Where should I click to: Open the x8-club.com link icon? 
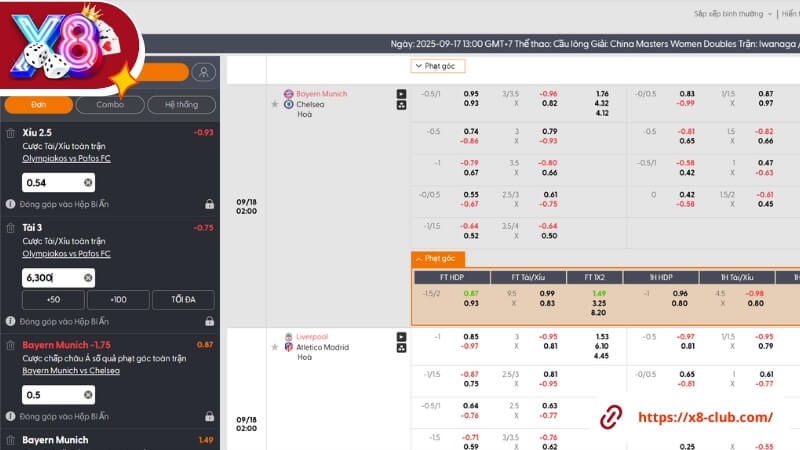(x=611, y=417)
